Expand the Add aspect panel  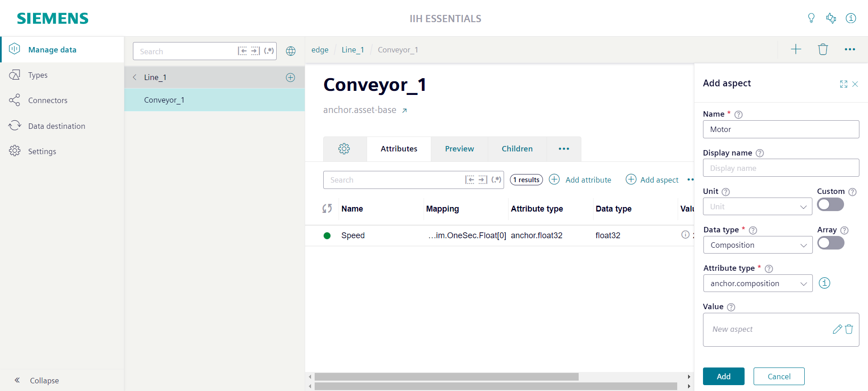click(844, 84)
